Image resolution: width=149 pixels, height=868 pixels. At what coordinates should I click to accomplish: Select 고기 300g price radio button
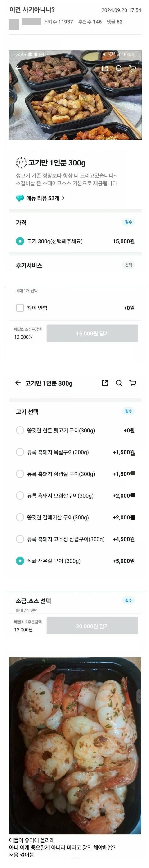click(20, 241)
